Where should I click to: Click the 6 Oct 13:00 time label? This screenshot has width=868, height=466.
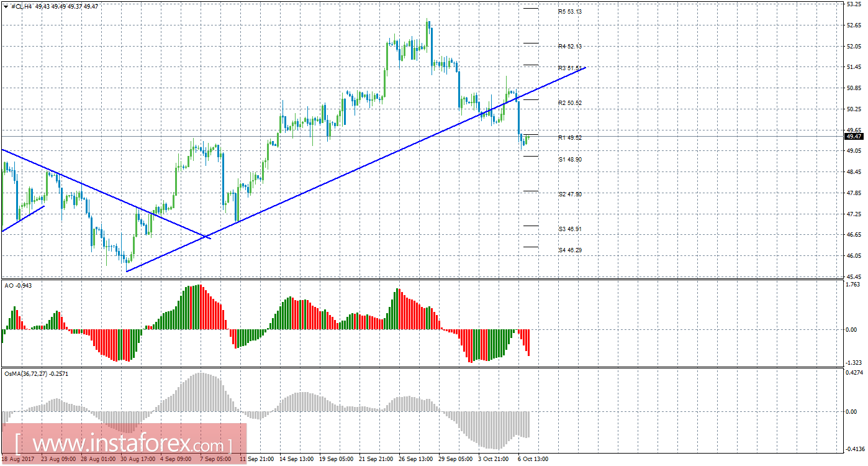[x=534, y=459]
